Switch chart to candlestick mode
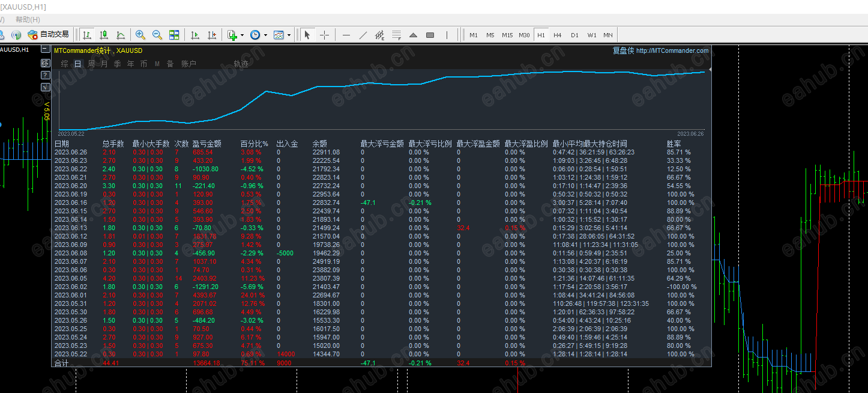This screenshot has width=868, height=393. 104,35
